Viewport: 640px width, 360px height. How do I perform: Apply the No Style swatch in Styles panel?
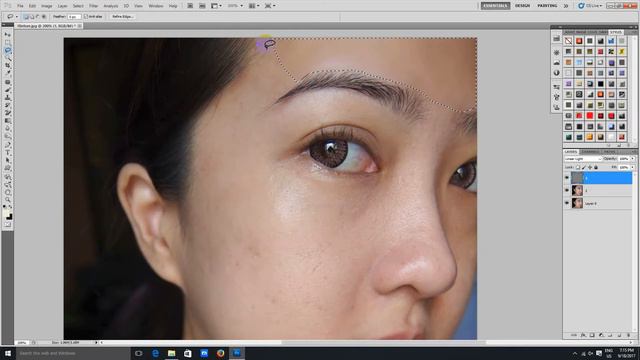click(569, 41)
